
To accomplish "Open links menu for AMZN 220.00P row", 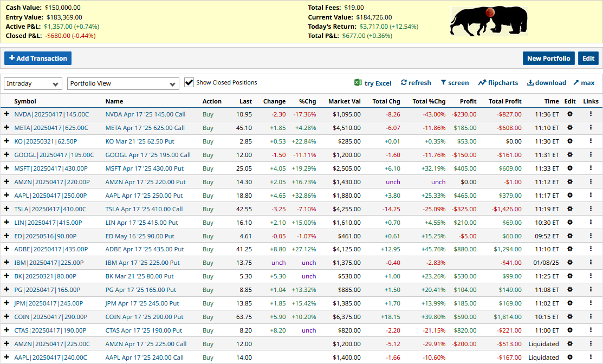I will pos(591,181).
